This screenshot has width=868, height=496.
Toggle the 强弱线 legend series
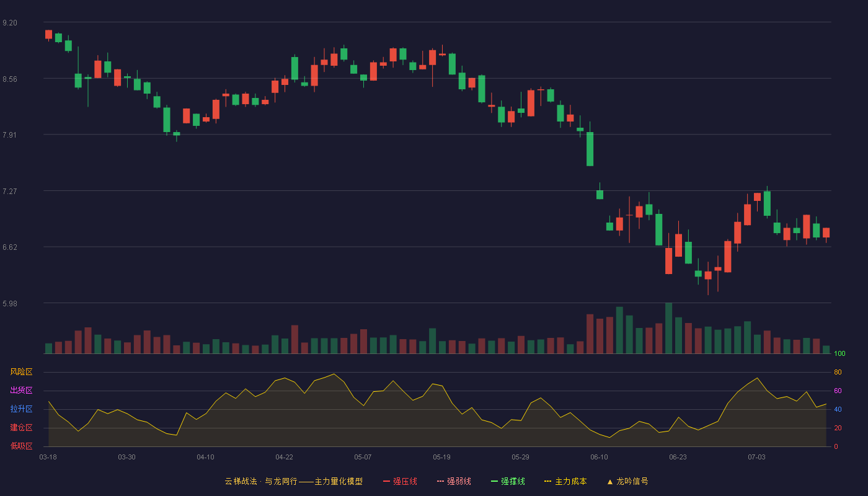tap(454, 481)
